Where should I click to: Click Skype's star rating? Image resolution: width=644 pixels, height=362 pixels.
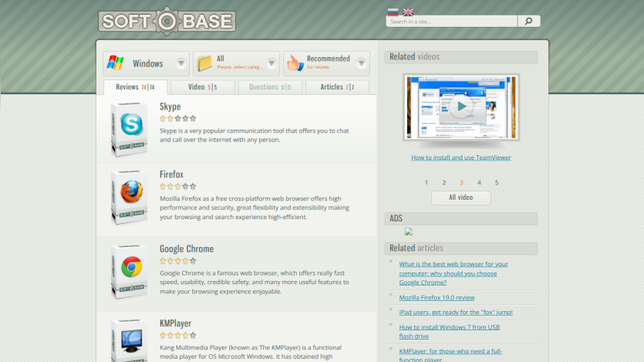coord(178,119)
